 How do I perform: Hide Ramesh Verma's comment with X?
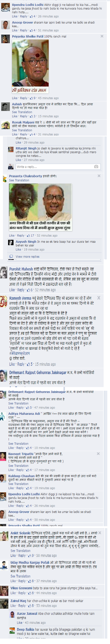click(99, 298)
